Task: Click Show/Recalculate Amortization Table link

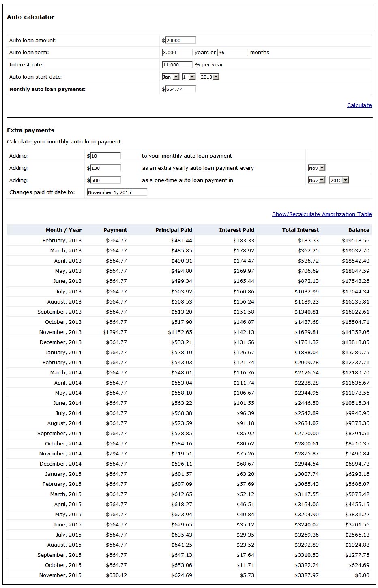Action: [322, 214]
